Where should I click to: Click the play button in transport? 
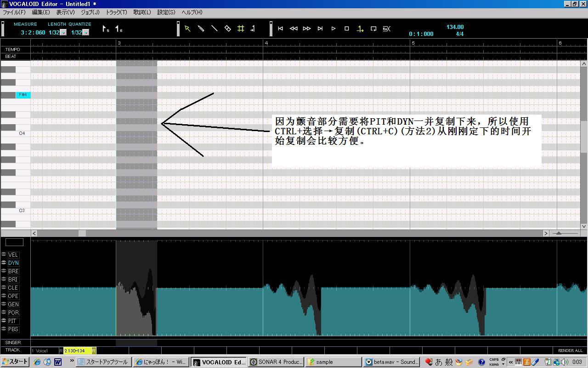334,29
